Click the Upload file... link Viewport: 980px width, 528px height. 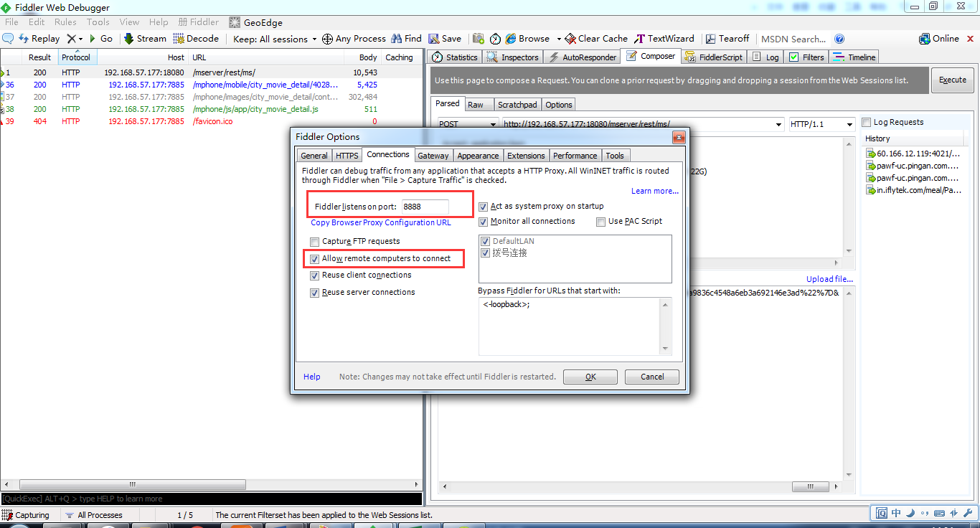[x=829, y=279]
